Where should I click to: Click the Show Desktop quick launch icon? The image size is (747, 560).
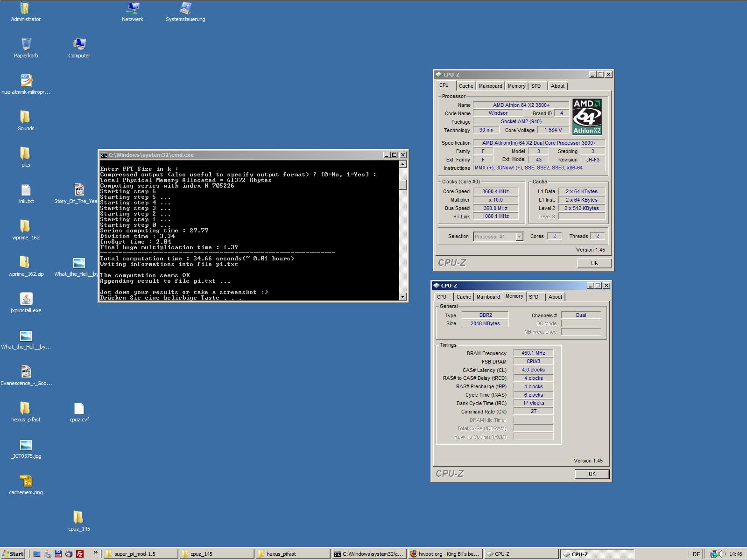coord(37,554)
